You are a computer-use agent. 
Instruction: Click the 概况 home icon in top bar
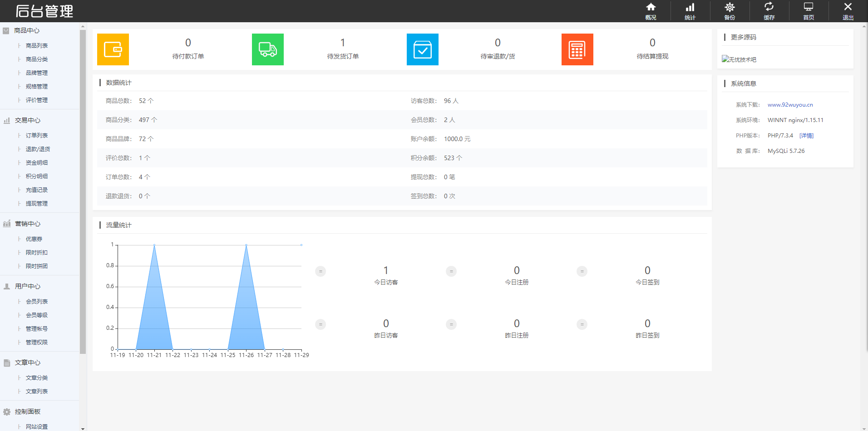[651, 11]
